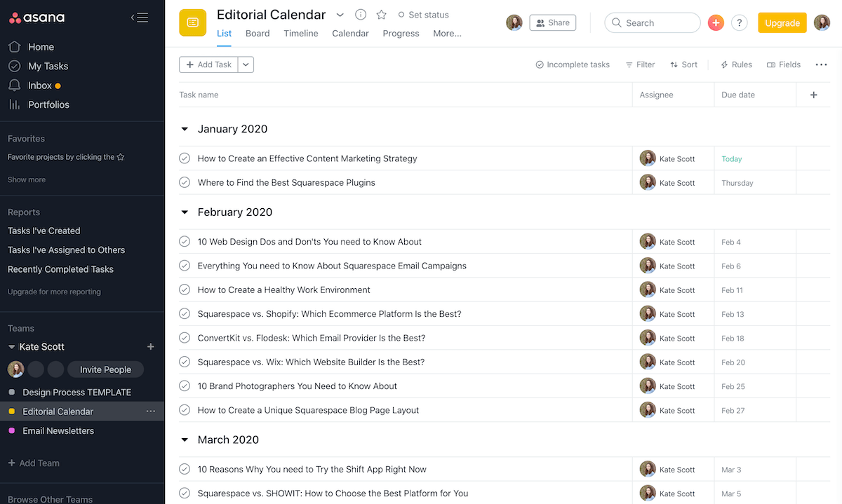842x504 pixels.
Task: Open the Incomplete tasks view dropdown
Action: [x=573, y=64]
